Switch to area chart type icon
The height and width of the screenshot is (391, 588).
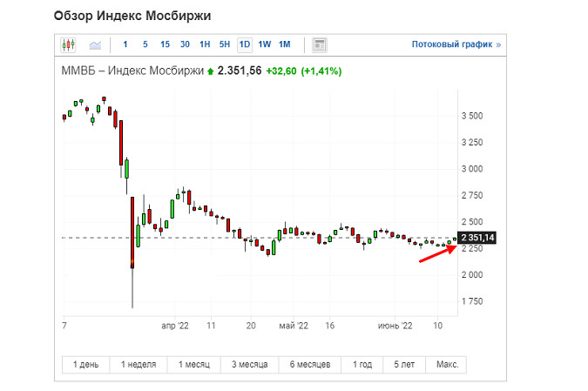[95, 45]
